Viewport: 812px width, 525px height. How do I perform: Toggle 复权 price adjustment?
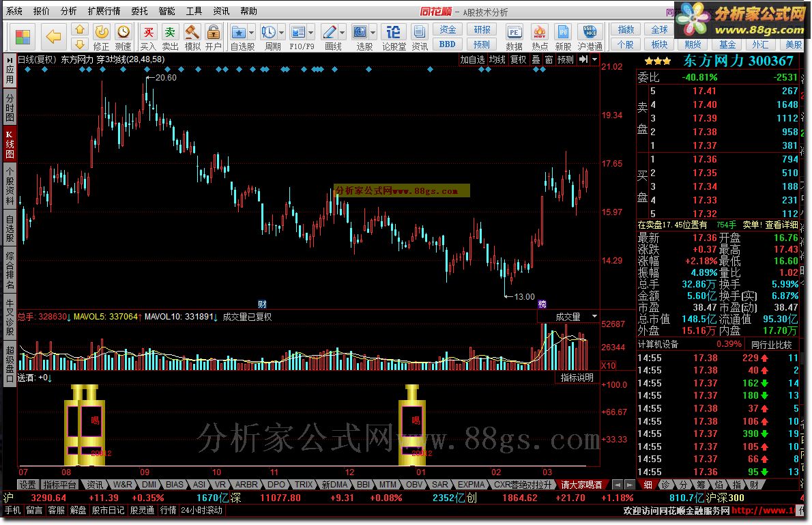519,59
